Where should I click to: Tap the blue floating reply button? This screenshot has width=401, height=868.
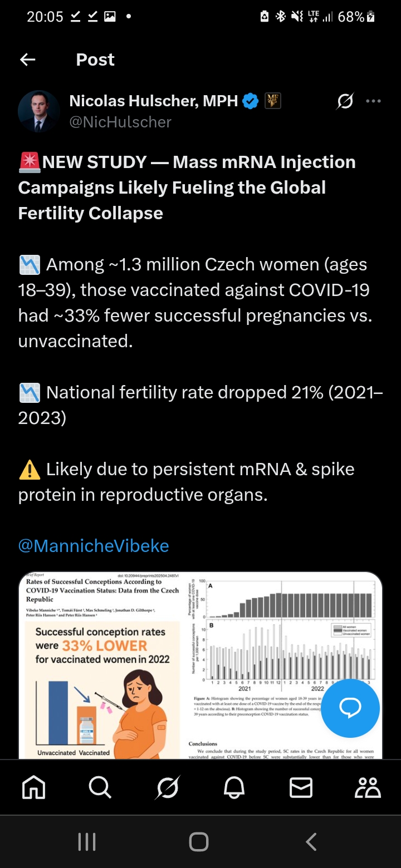[350, 708]
